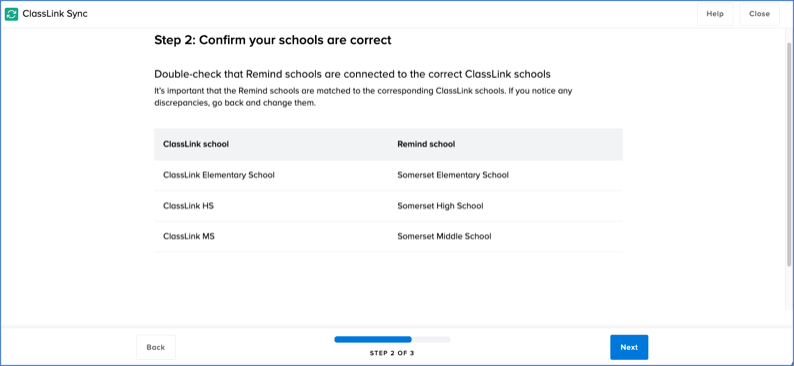The width and height of the screenshot is (794, 366).
Task: Close the ClassLink Sync dialog
Action: coord(760,14)
